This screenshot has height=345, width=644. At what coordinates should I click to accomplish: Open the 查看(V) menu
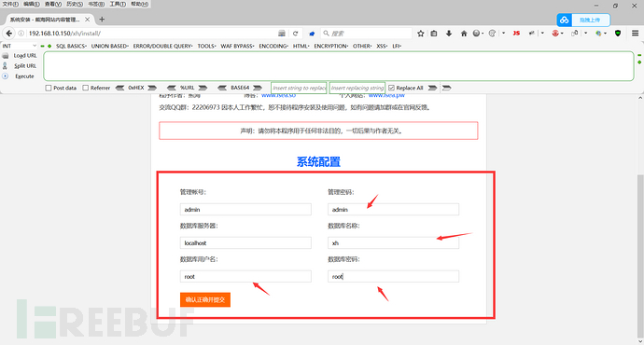[53, 4]
